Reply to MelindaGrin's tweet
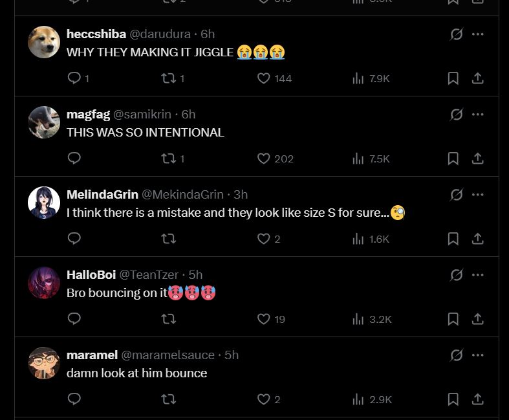Image resolution: width=509 pixels, height=420 pixels. tap(74, 239)
